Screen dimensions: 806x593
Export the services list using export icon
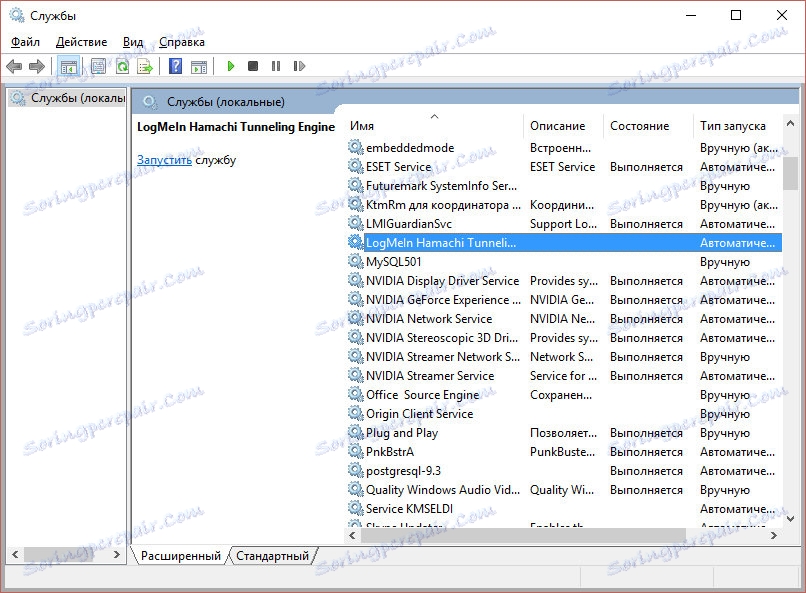(146, 66)
